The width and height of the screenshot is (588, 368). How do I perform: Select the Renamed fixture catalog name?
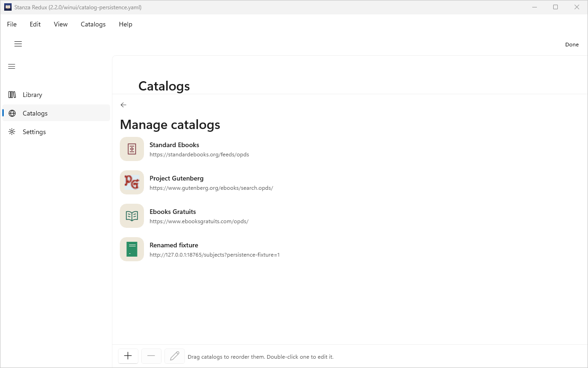pyautogui.click(x=174, y=245)
